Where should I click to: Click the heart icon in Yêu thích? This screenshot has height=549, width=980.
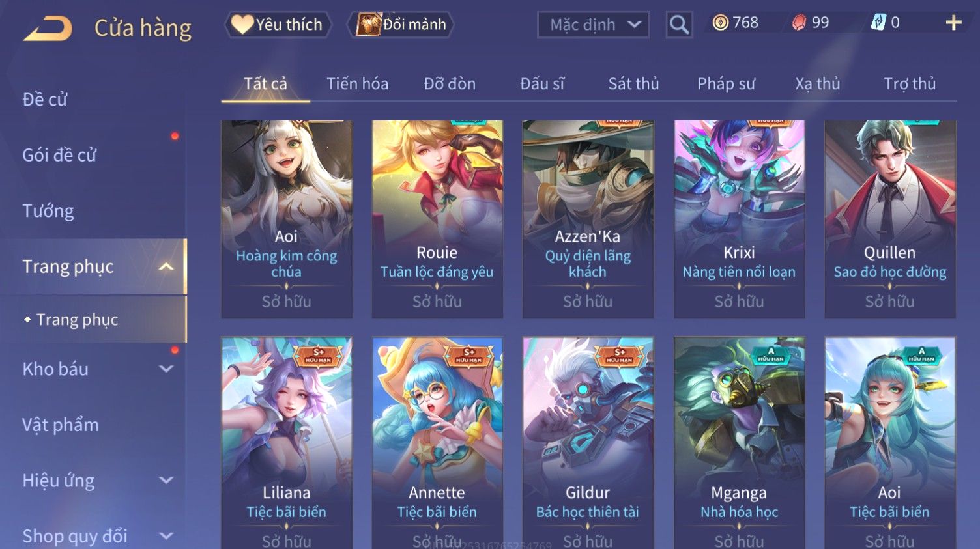point(242,24)
